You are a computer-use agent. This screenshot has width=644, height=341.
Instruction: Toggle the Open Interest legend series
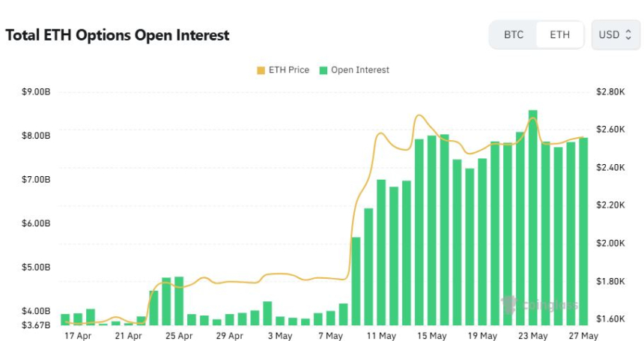[x=354, y=70]
